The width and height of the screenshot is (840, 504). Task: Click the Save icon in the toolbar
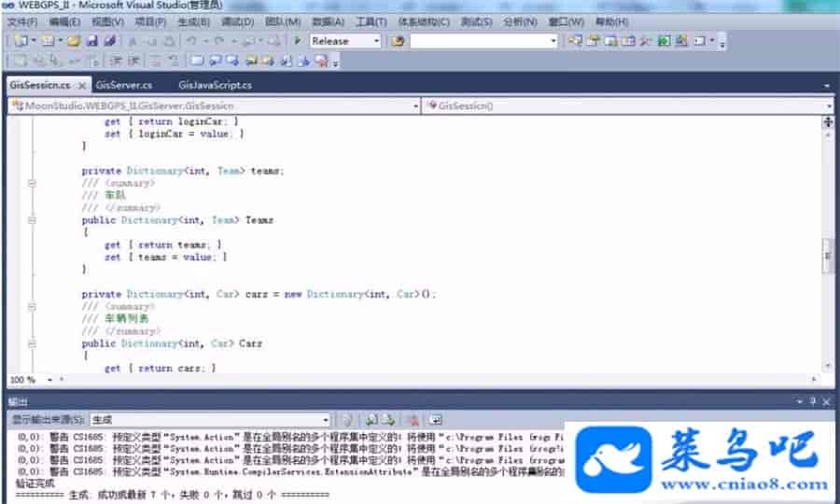91,41
